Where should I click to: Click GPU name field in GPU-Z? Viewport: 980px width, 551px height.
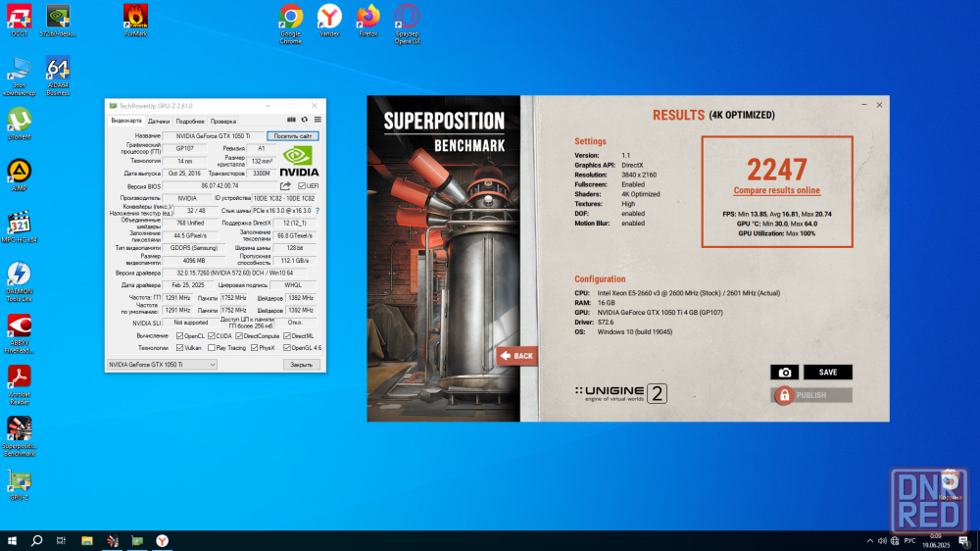point(213,135)
